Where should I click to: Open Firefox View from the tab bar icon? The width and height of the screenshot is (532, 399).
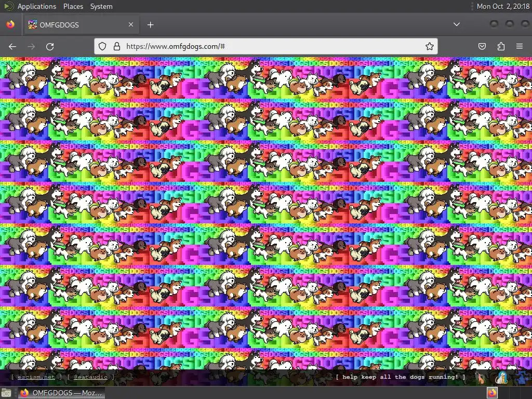click(x=10, y=24)
